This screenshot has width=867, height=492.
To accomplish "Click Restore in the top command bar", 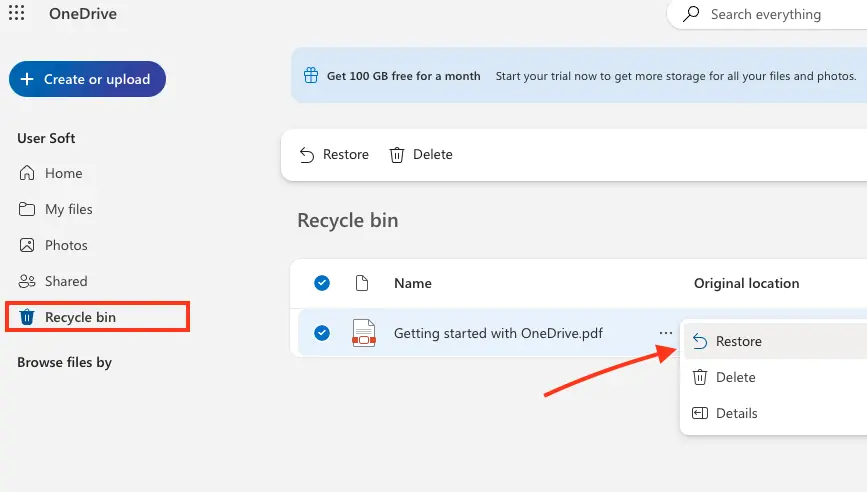I will tap(334, 154).
